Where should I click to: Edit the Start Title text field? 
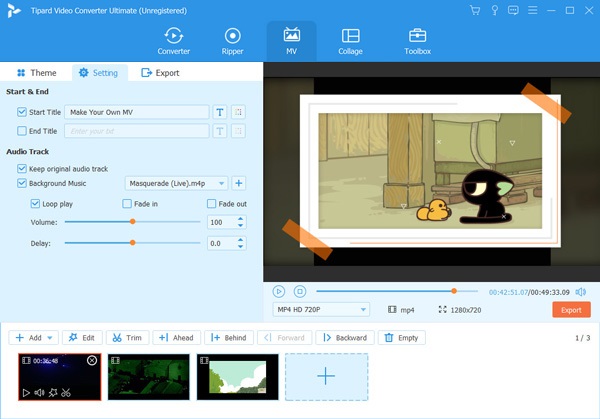click(x=137, y=112)
